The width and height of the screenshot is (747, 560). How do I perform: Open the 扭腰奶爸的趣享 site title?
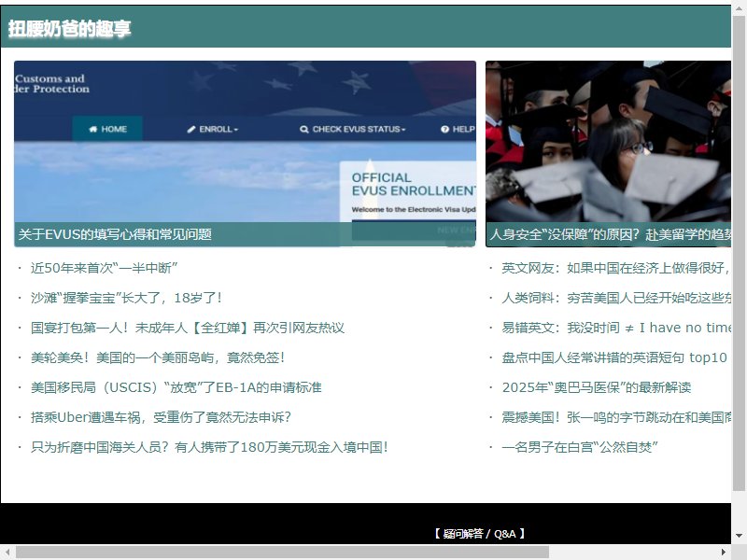click(x=69, y=29)
